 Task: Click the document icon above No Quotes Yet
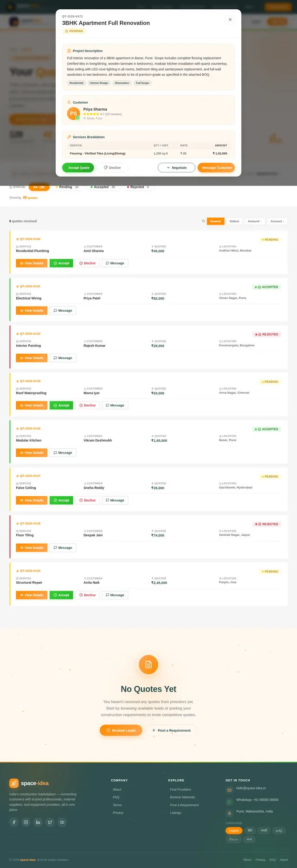(x=148, y=664)
